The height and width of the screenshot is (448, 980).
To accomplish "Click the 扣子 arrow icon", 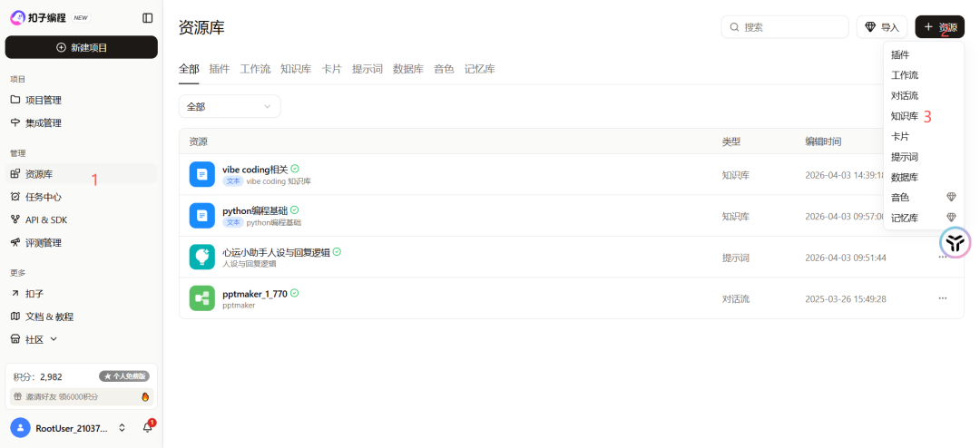I will pyautogui.click(x=15, y=294).
